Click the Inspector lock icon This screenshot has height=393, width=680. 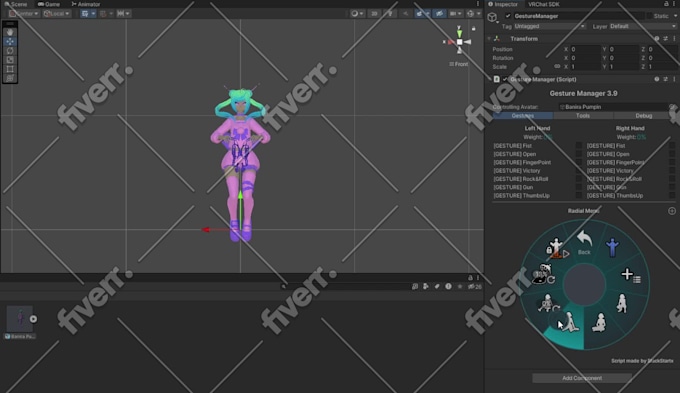pyautogui.click(x=667, y=4)
